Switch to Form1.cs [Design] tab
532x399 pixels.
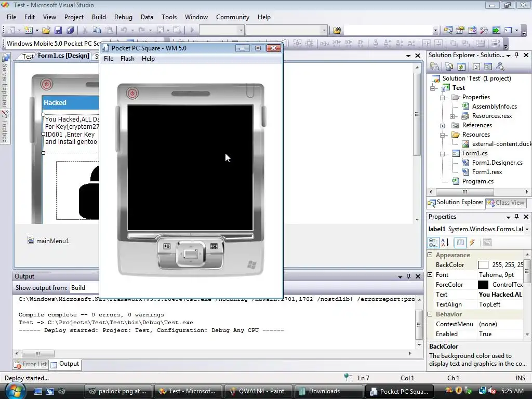pyautogui.click(x=63, y=56)
